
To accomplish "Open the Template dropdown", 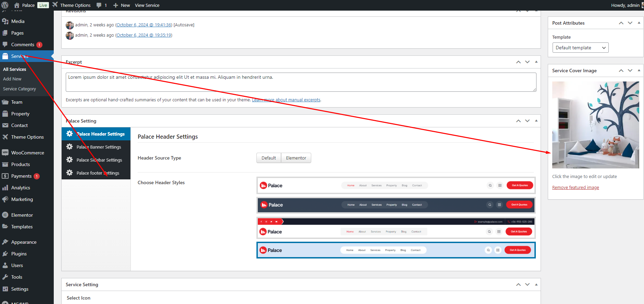I will tap(580, 48).
